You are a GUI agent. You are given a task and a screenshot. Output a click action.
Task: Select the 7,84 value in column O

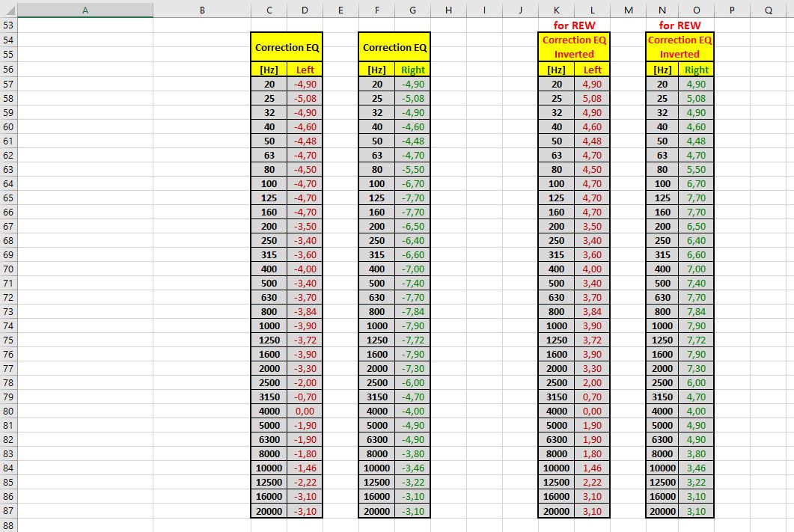tap(696, 312)
